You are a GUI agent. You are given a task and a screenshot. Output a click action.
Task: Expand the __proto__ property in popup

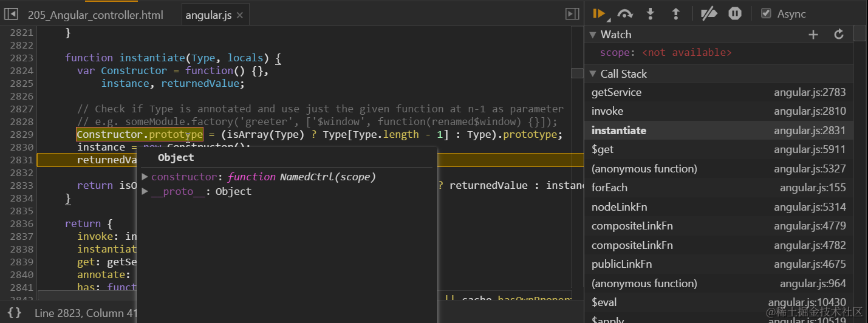click(145, 191)
